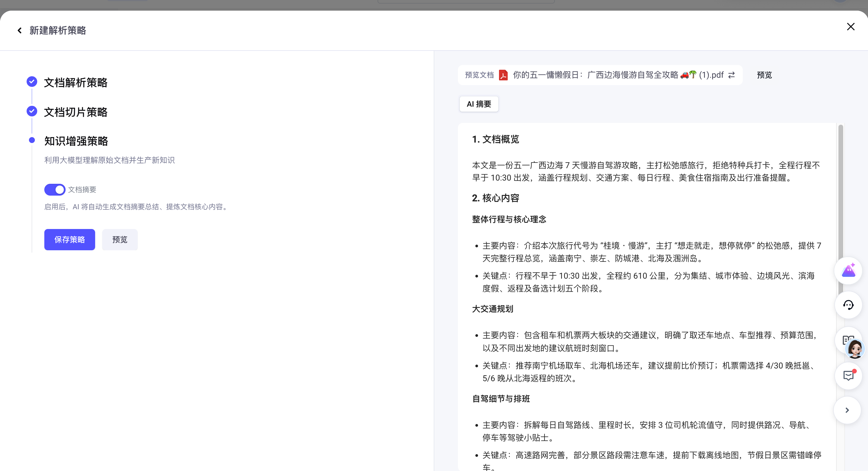Click the preview document file name selector
This screenshot has width=868, height=471.
[x=600, y=75]
